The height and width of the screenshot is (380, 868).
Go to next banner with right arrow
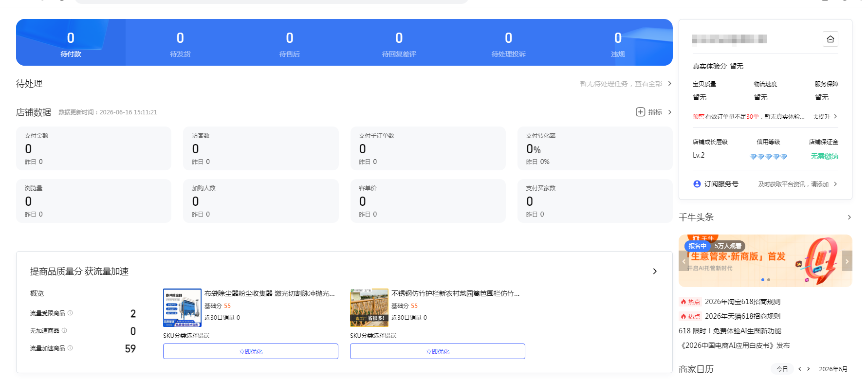pyautogui.click(x=847, y=261)
